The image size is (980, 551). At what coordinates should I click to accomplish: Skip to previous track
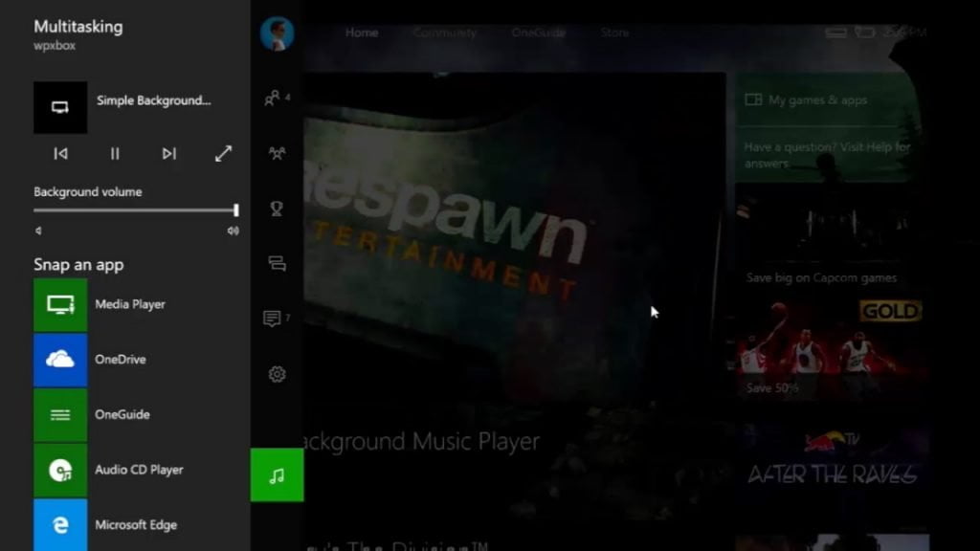60,154
